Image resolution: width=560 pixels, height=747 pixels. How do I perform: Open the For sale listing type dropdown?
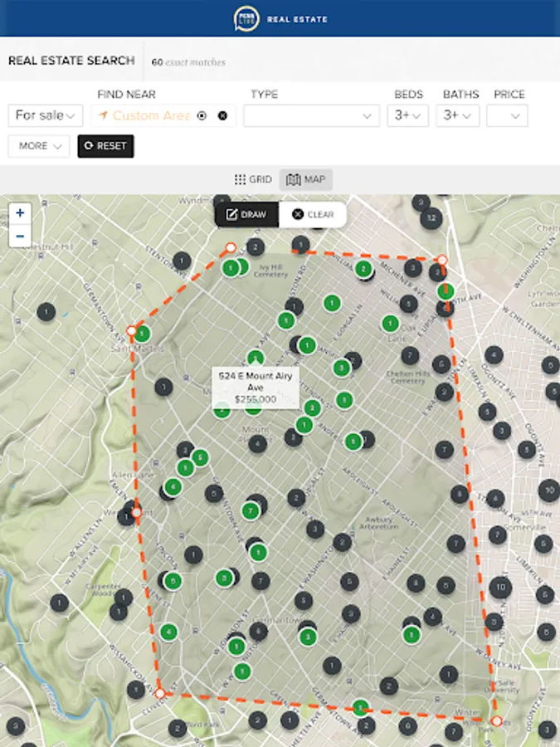(46, 115)
